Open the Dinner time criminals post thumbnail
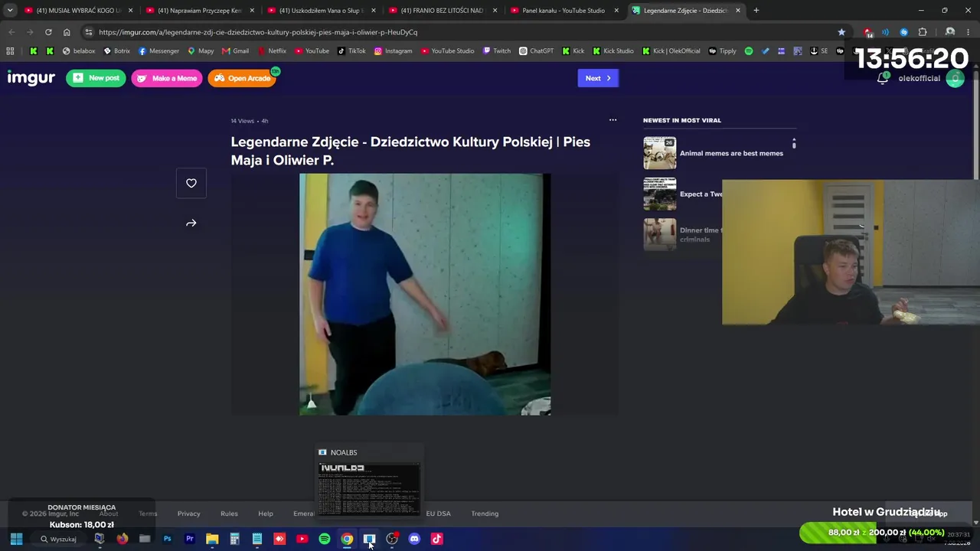The height and width of the screenshot is (551, 980). (659, 235)
